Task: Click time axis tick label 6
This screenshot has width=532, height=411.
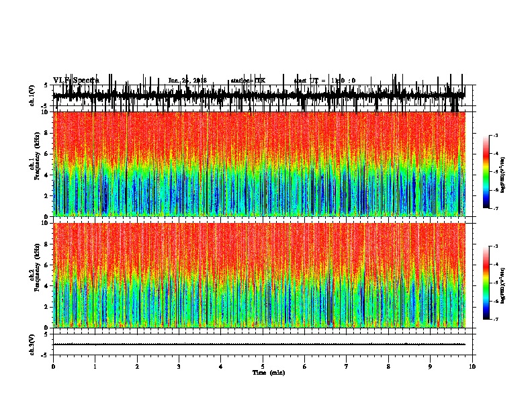Action: (305, 366)
